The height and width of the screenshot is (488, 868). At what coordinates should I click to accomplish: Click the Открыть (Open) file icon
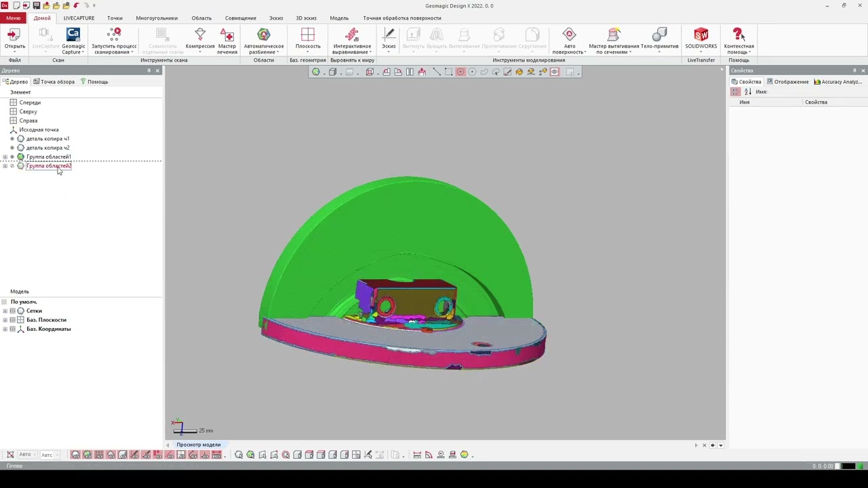(x=14, y=40)
